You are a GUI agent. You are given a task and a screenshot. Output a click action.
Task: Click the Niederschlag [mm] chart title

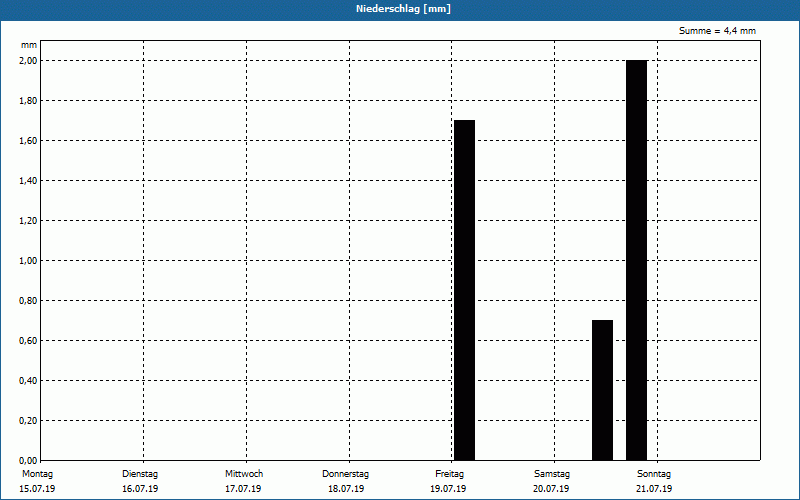click(403, 9)
